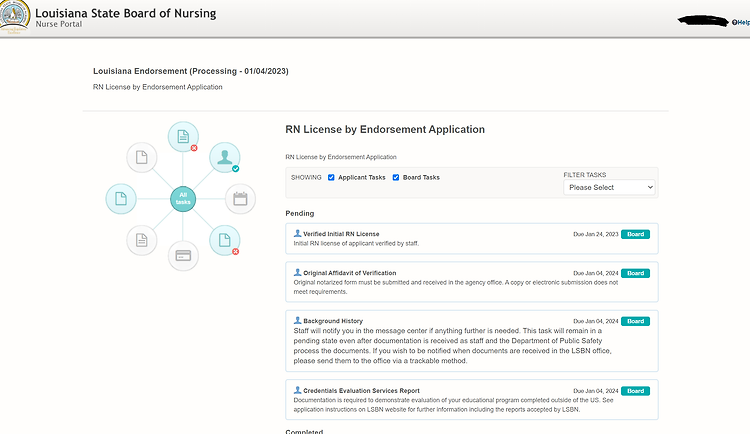Screen dimensions: 750x434
Task: Open the Original Affidavit of Verification task
Action: (472, 282)
